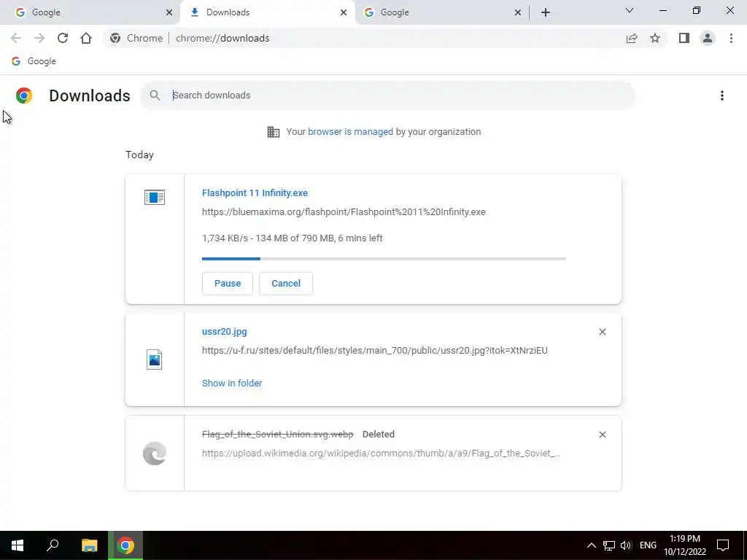Open the Windows notification center

723,545
